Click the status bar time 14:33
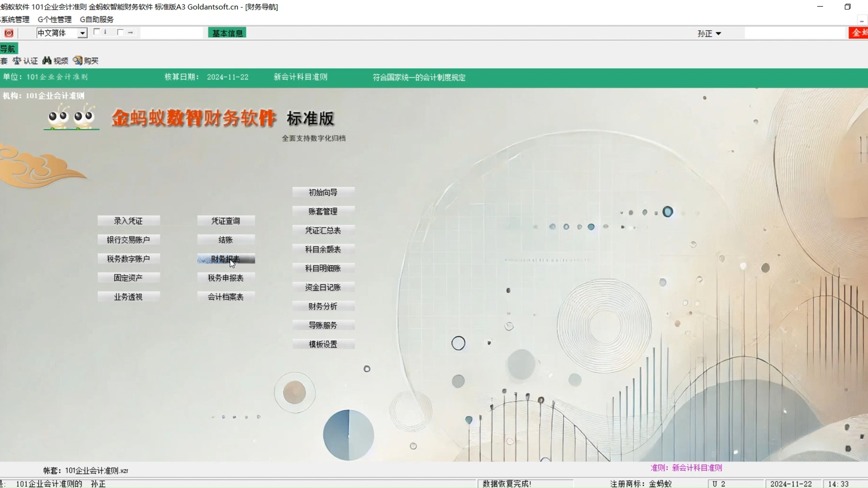The image size is (868, 488). 838,484
